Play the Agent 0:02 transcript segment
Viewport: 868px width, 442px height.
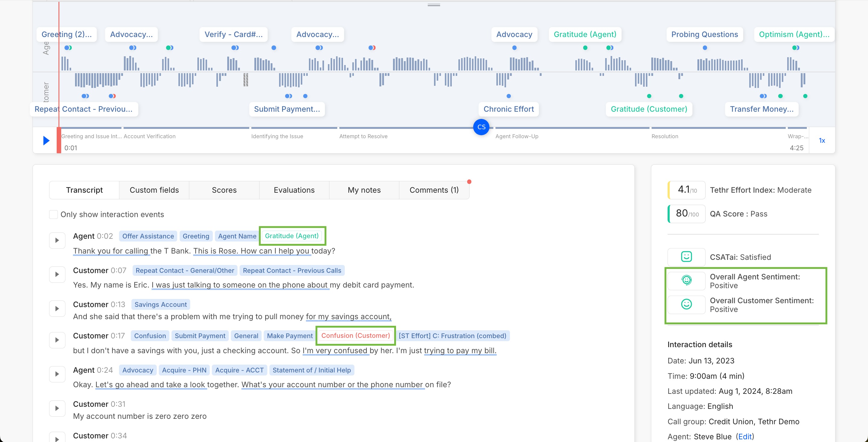click(57, 240)
